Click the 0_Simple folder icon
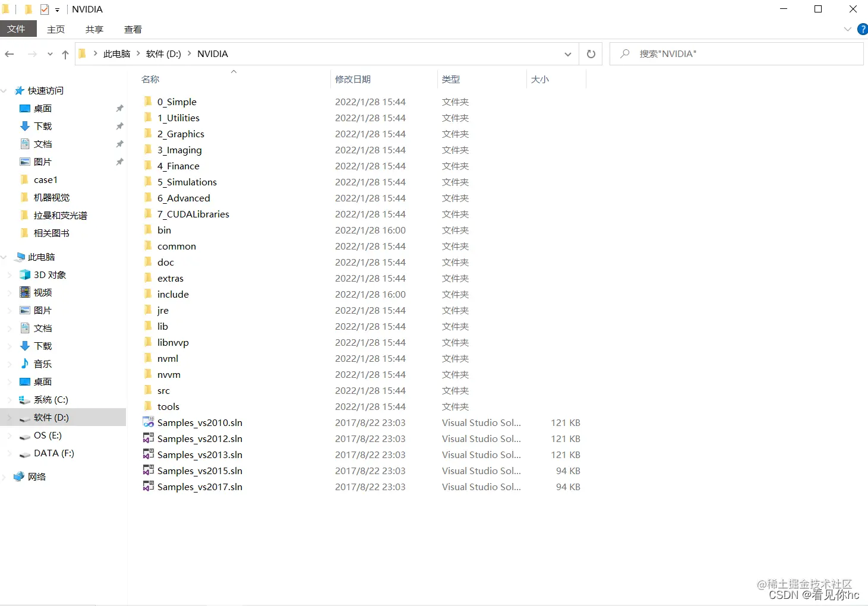The width and height of the screenshot is (868, 606). (149, 102)
